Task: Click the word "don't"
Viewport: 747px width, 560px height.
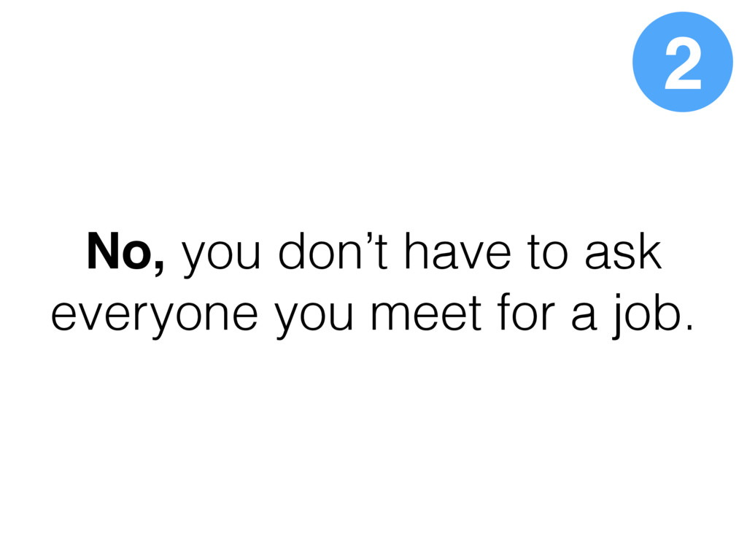Action: click(333, 251)
